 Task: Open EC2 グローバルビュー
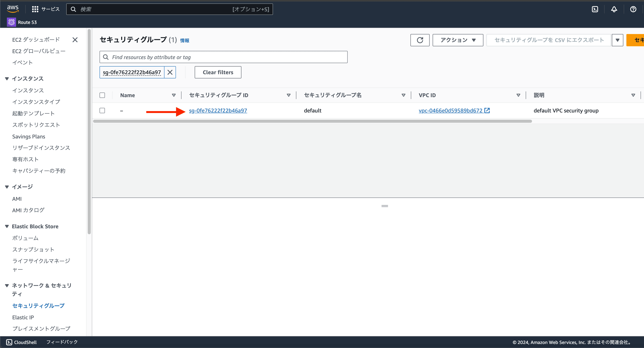[x=39, y=51]
